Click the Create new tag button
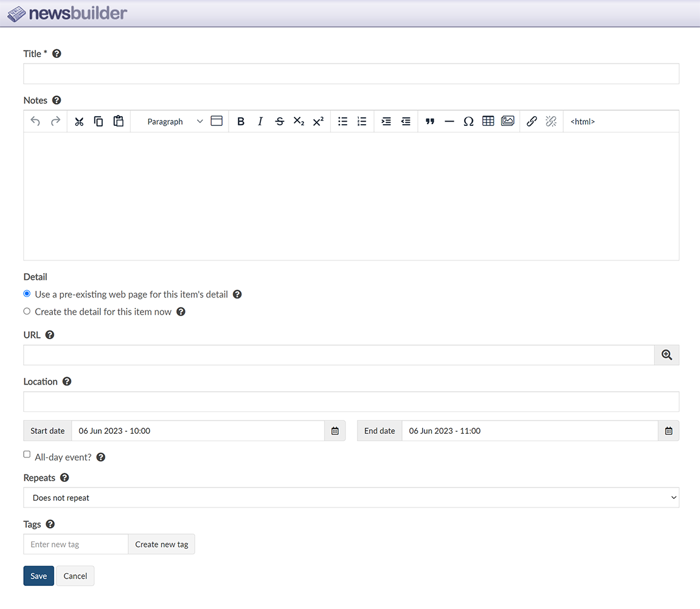The image size is (700, 609). tap(161, 545)
